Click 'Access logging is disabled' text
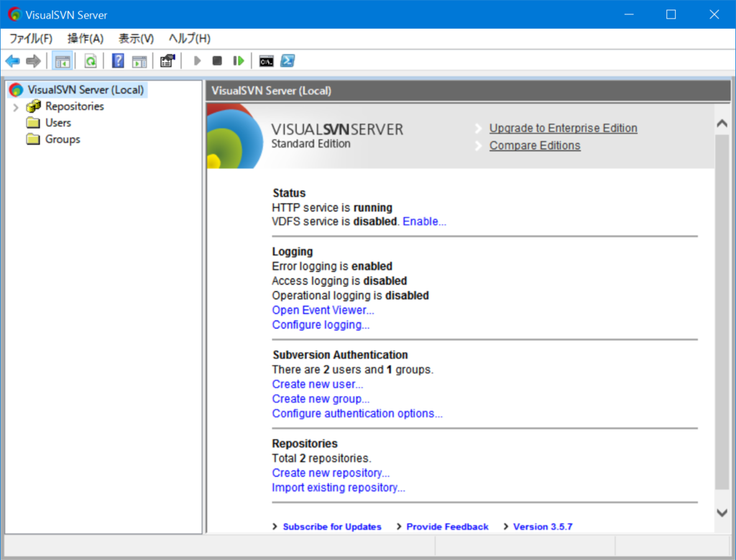 [339, 281]
